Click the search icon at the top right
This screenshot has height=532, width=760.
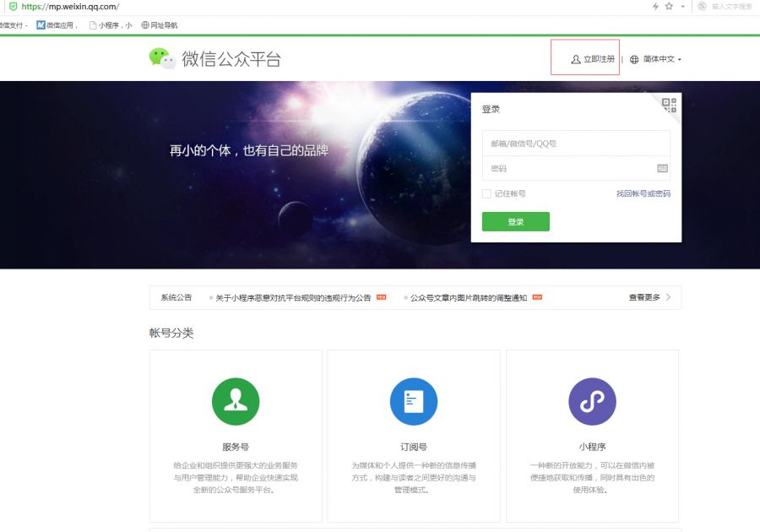coord(701,7)
